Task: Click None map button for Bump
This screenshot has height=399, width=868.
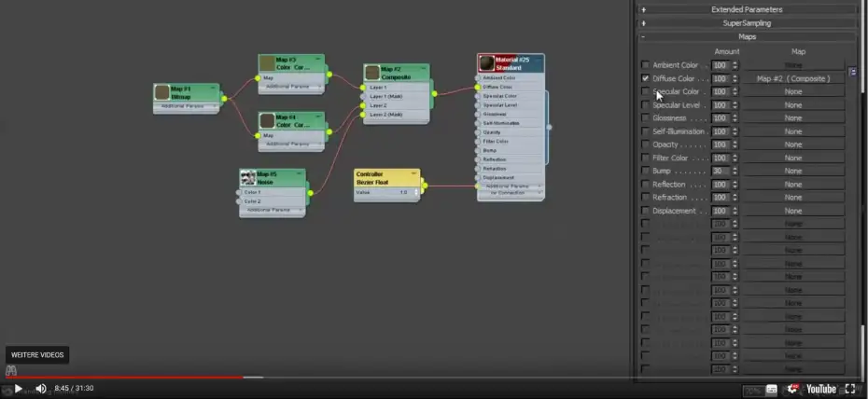Action: pos(793,171)
